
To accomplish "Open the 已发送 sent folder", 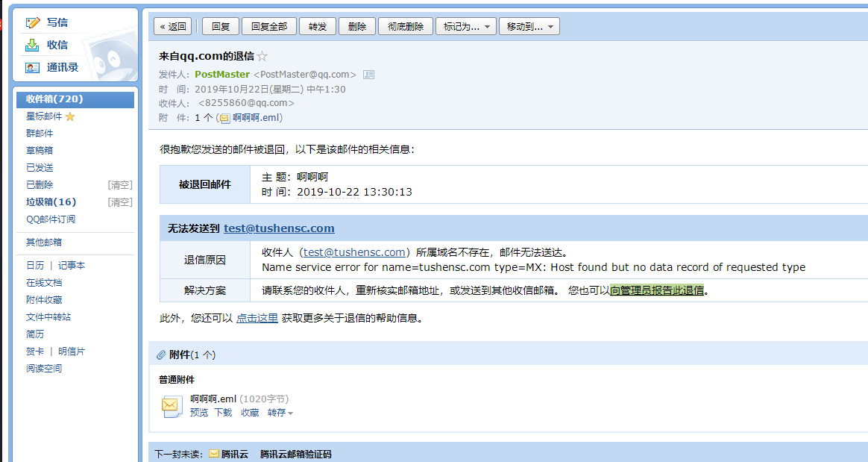I will 40,168.
